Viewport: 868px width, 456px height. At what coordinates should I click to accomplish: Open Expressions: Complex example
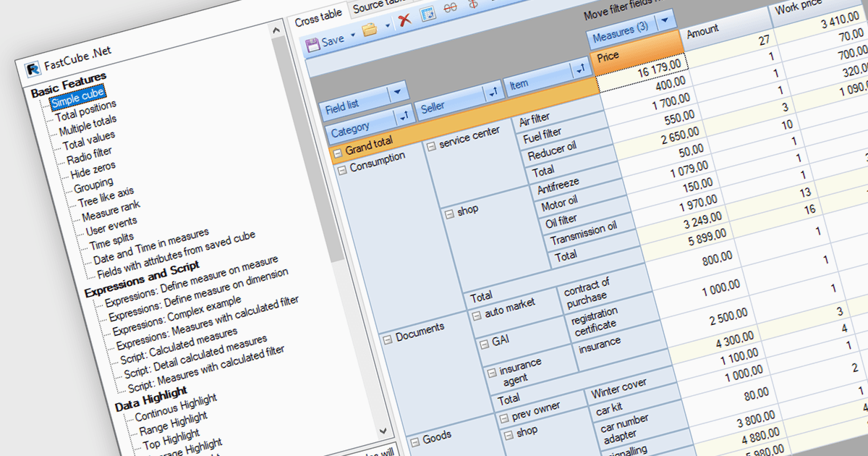click(x=177, y=316)
